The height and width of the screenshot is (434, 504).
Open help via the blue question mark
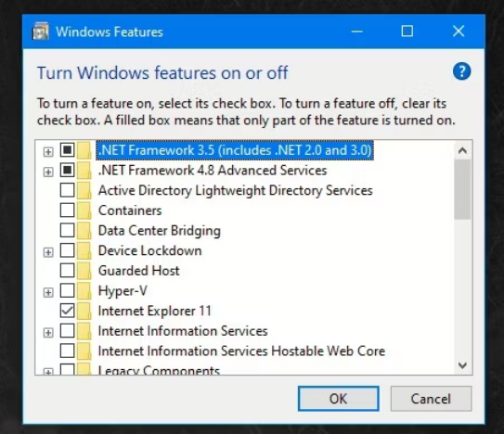462,71
